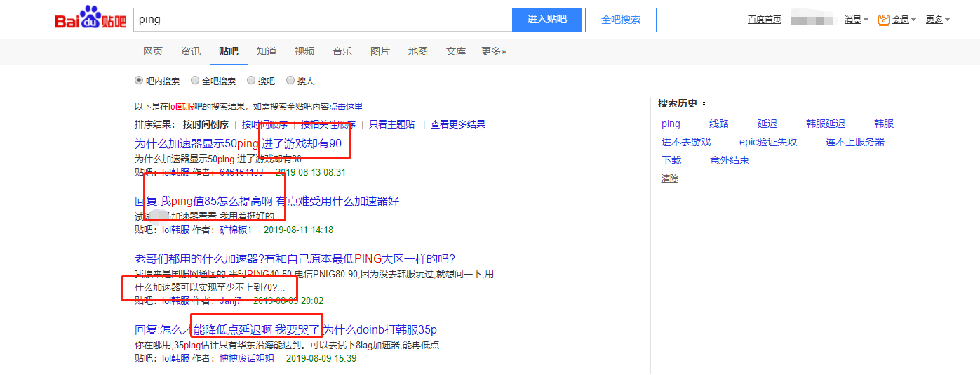Screen dimensions: 980x375
Task: Open result 为什么加速器显示50ping
Action: click(x=238, y=144)
